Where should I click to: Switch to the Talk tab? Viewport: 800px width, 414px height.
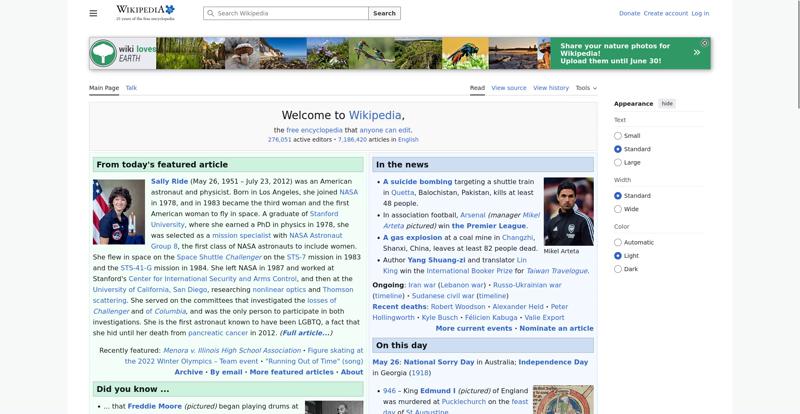pyautogui.click(x=131, y=88)
